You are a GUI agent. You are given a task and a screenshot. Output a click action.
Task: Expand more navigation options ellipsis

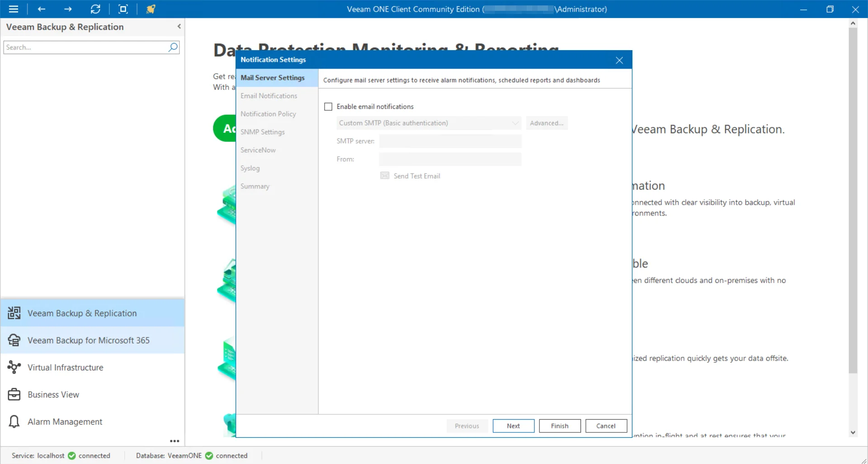(175, 441)
